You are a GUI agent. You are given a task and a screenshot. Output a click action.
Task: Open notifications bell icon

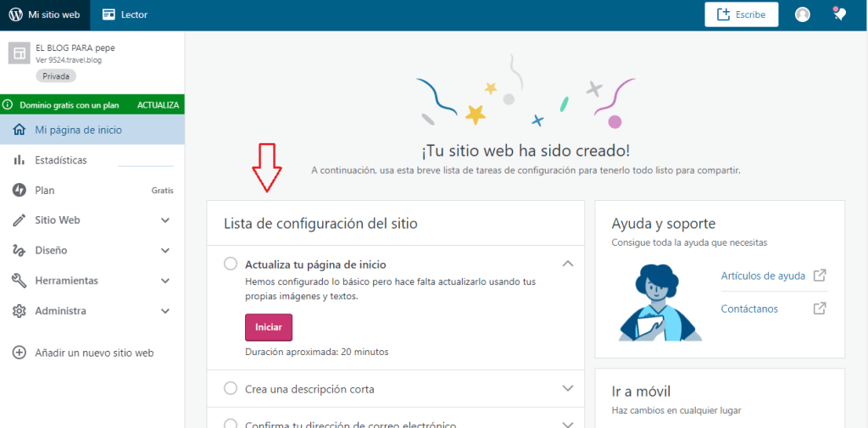pos(840,14)
